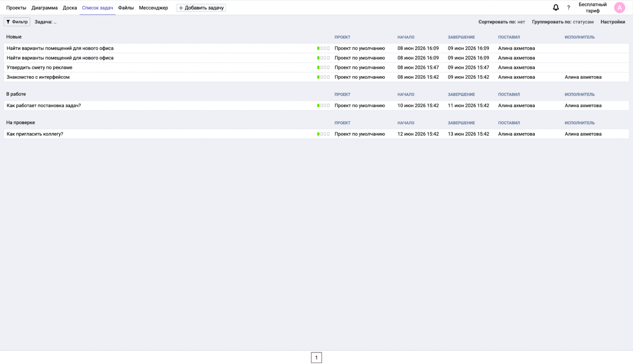
Task: Switch to the Диаграмма view
Action: [45, 8]
